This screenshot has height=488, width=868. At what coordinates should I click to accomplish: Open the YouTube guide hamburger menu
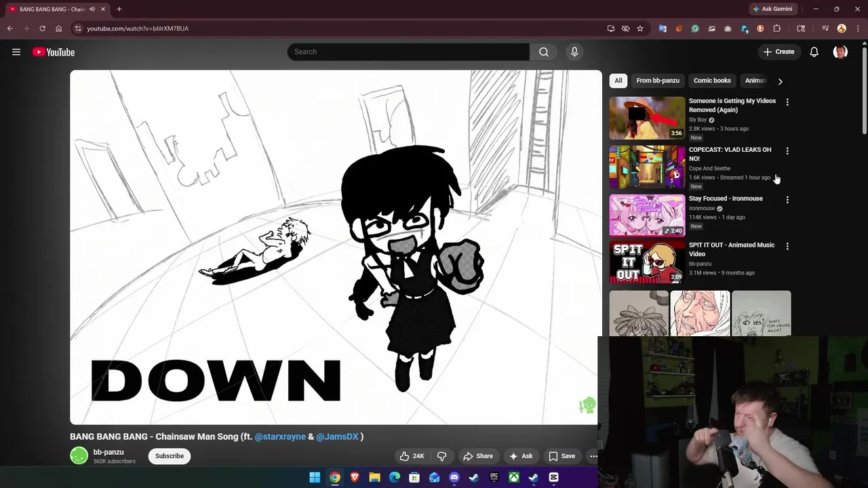click(16, 52)
